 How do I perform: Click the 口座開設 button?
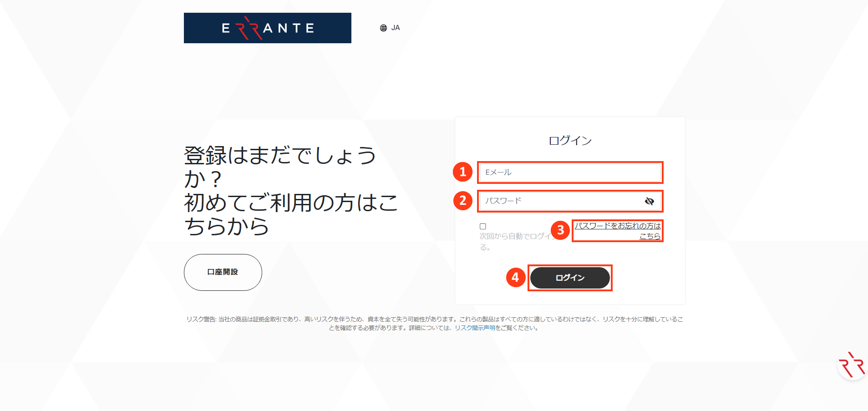click(223, 272)
